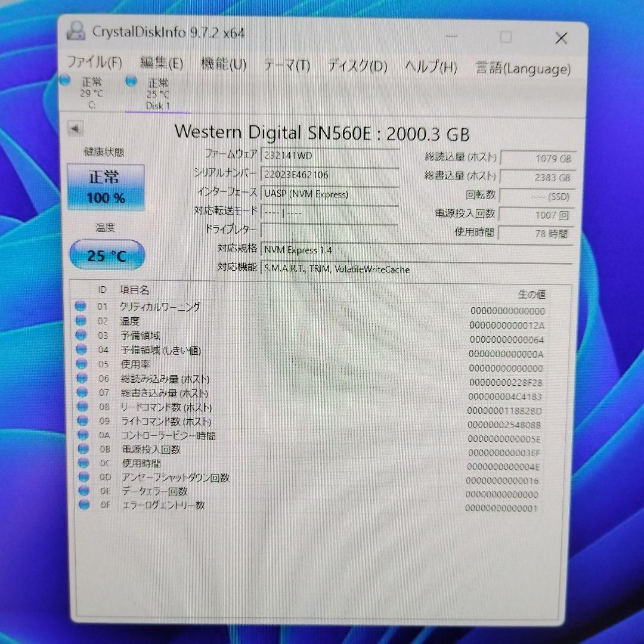
Task: Click the blue dot beside 使用率 attribute
Action: [x=81, y=364]
